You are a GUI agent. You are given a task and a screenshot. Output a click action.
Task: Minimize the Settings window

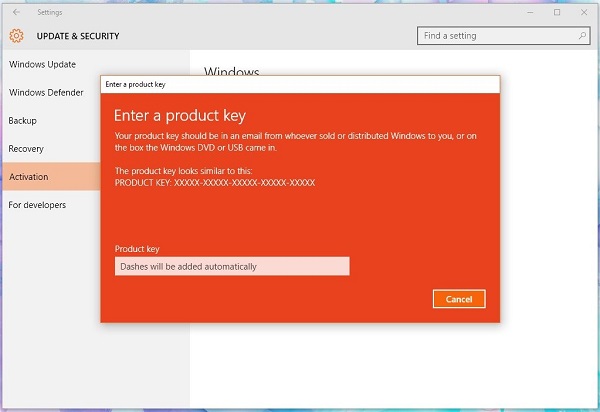pos(530,12)
